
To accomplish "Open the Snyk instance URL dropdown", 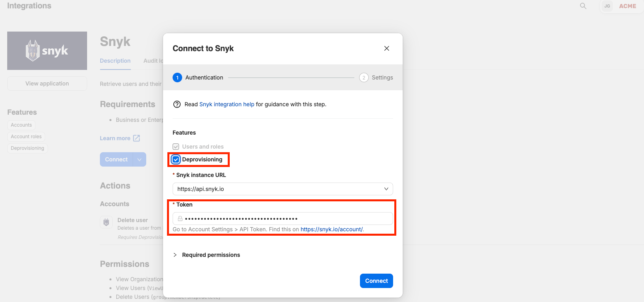I will 283,189.
